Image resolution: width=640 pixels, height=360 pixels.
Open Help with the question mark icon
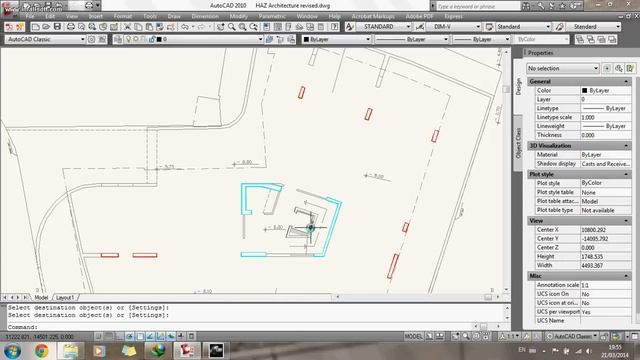[x=334, y=27]
